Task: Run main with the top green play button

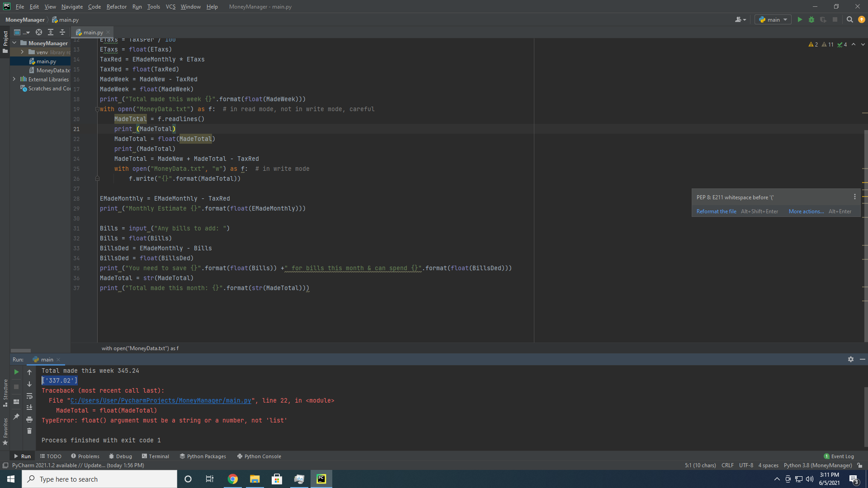Action: (x=800, y=19)
